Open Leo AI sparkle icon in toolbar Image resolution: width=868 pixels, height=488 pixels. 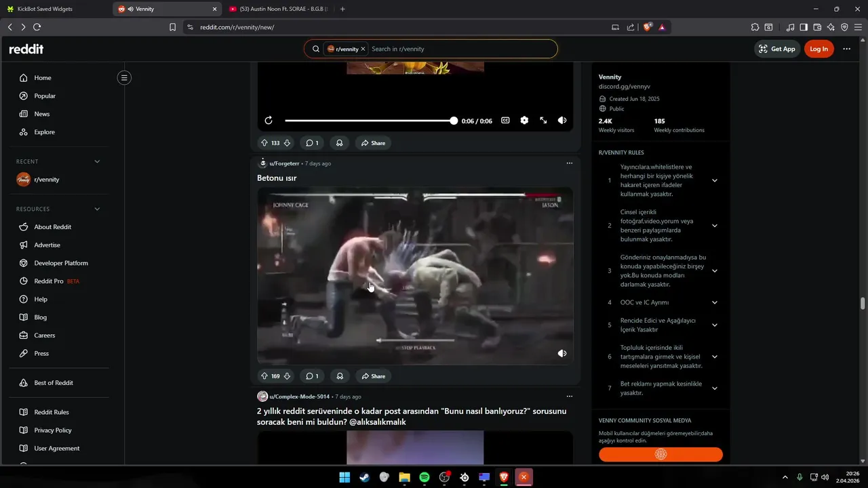(x=831, y=27)
